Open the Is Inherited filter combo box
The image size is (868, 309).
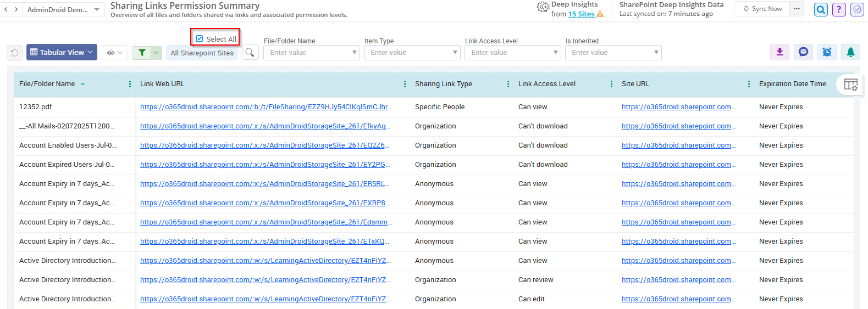pos(613,53)
